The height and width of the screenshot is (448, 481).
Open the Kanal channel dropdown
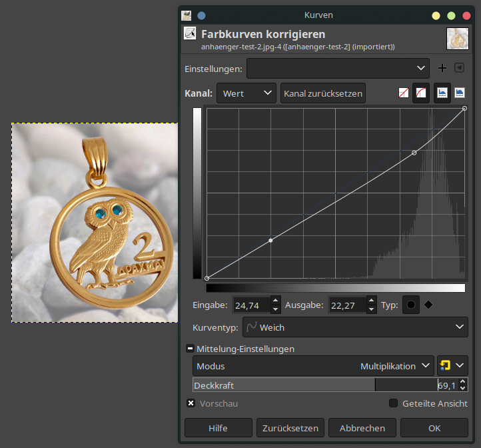pyautogui.click(x=246, y=93)
